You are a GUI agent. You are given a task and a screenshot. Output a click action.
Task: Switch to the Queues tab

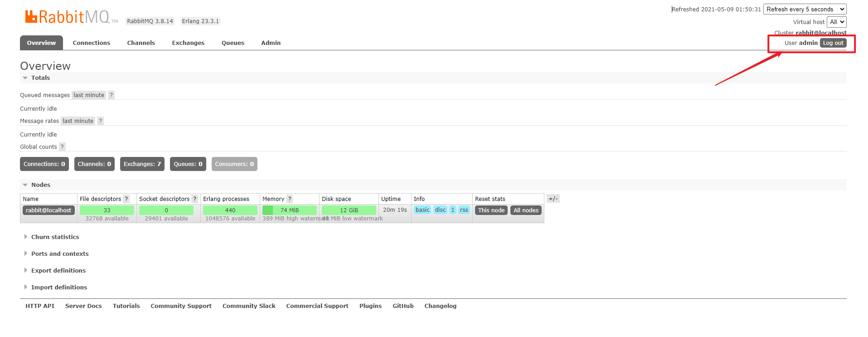coord(233,43)
